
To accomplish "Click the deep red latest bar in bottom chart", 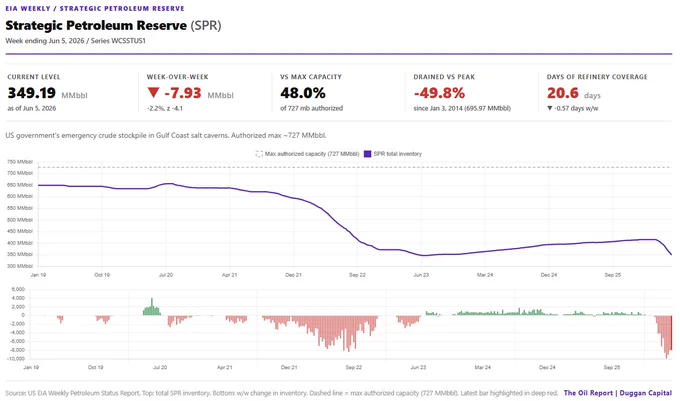I will [671, 333].
